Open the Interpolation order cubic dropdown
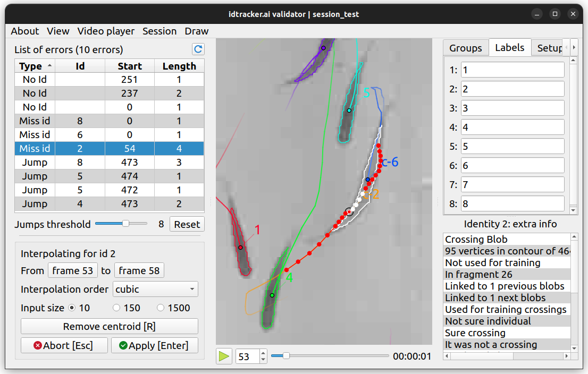588x374 pixels. [155, 290]
